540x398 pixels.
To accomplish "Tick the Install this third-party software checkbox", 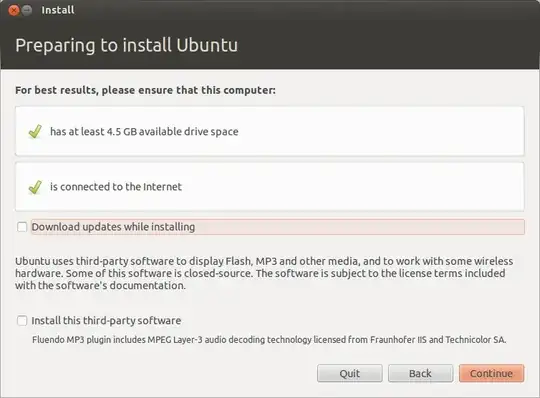I will click(22, 321).
